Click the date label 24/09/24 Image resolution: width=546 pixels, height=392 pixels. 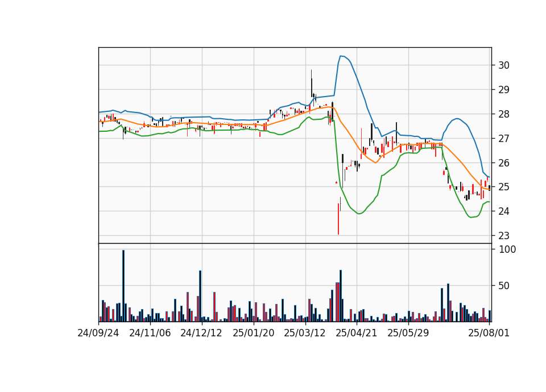coord(98,333)
